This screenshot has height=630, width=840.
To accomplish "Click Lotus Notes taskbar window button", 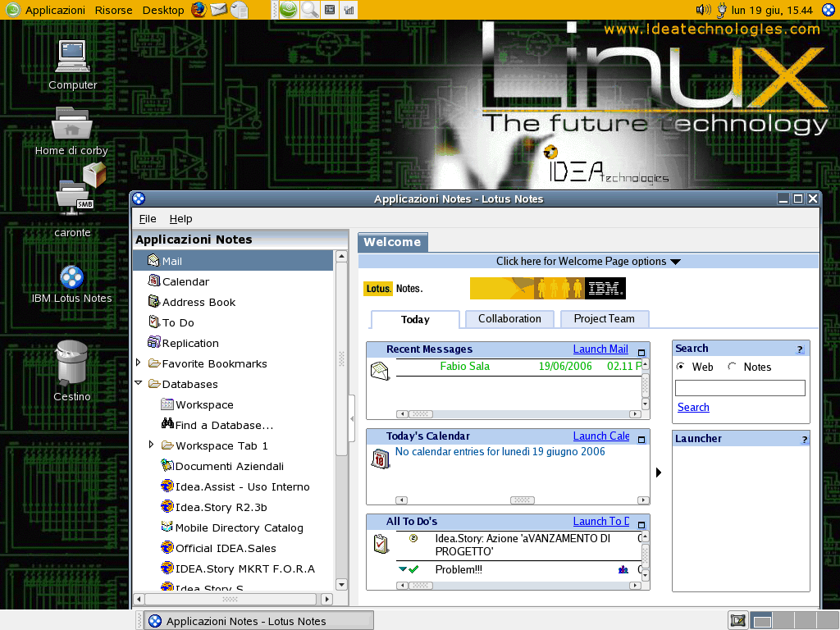I will click(259, 621).
